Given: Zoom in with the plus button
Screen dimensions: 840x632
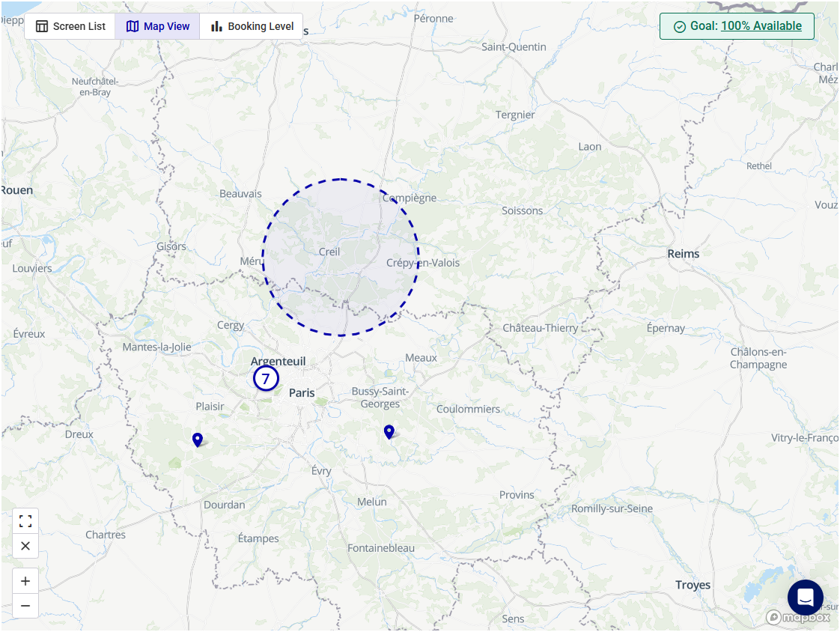Looking at the screenshot, I should [25, 581].
